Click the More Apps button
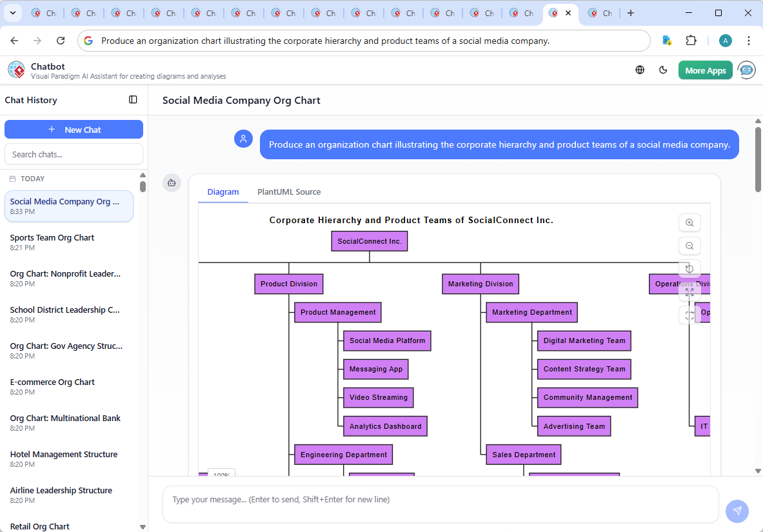Viewport: 763px width, 532px height. (x=705, y=70)
